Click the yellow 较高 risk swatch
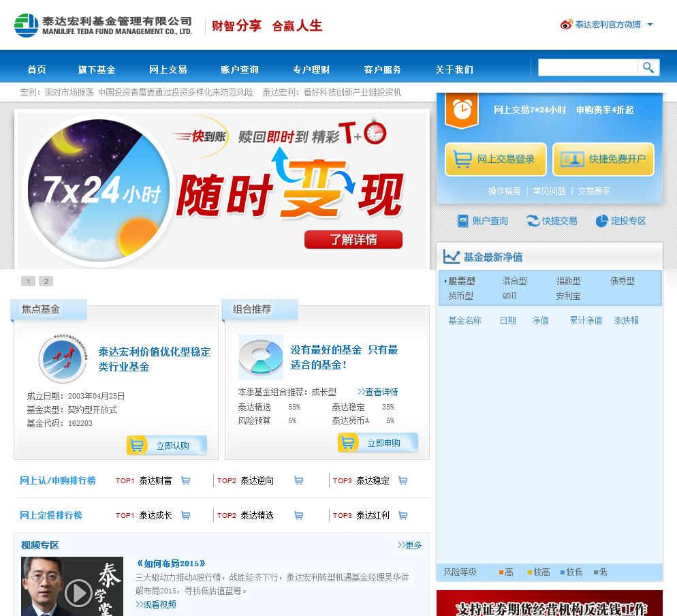This screenshot has height=616, width=677. click(x=530, y=572)
